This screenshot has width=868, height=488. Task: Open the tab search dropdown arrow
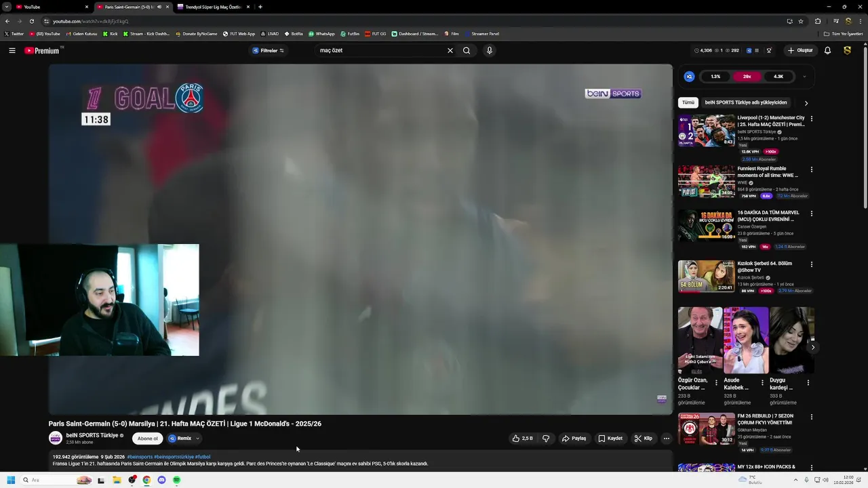(x=5, y=7)
